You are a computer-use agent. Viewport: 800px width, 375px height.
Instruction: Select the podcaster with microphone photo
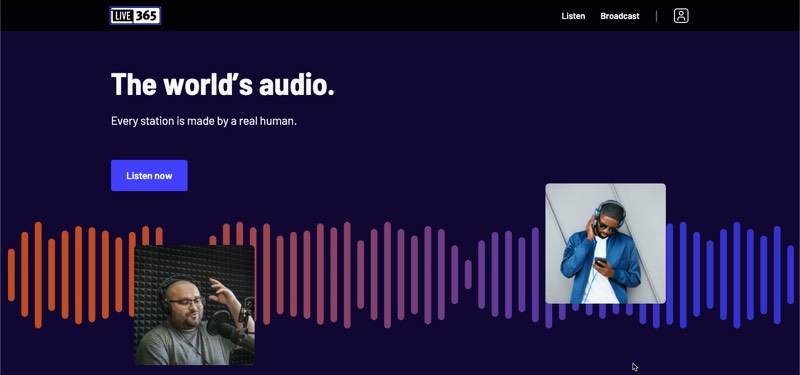point(194,305)
